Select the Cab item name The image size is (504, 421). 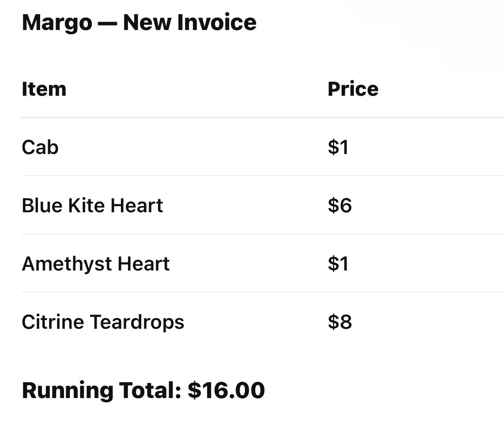(x=40, y=147)
